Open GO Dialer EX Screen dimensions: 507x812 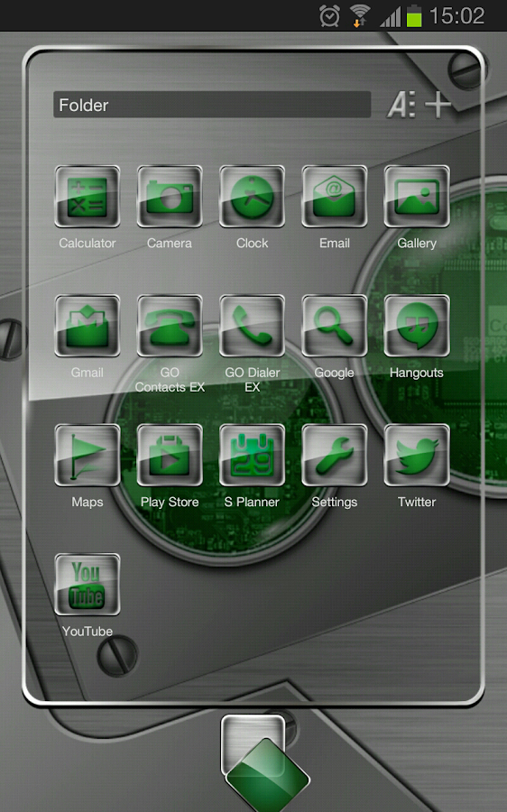(252, 326)
